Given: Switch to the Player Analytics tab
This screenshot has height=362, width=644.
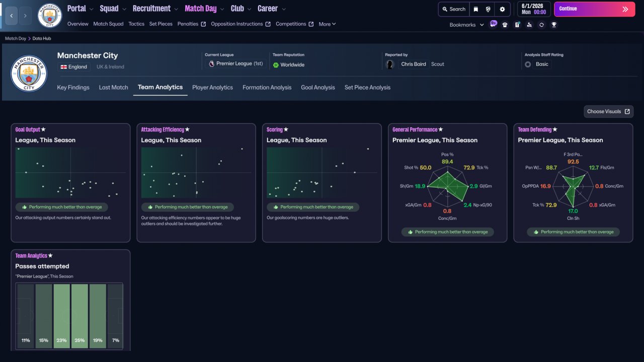Looking at the screenshot, I should (212, 87).
